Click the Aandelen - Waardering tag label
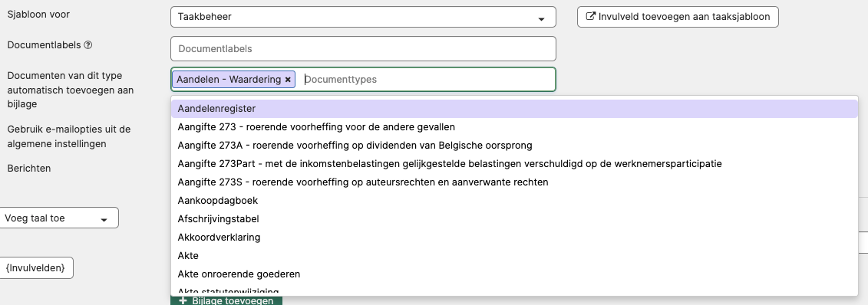This screenshot has width=868, height=305. [x=229, y=80]
